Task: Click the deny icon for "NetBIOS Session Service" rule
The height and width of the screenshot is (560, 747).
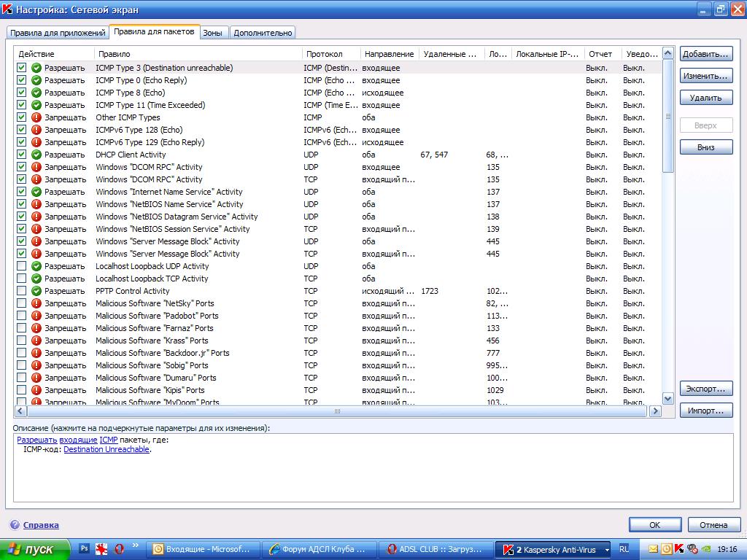Action: [x=36, y=229]
